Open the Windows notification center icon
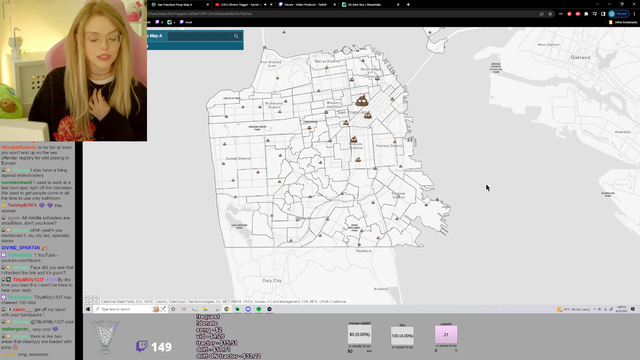Image resolution: width=640 pixels, height=360 pixels. 633,309
